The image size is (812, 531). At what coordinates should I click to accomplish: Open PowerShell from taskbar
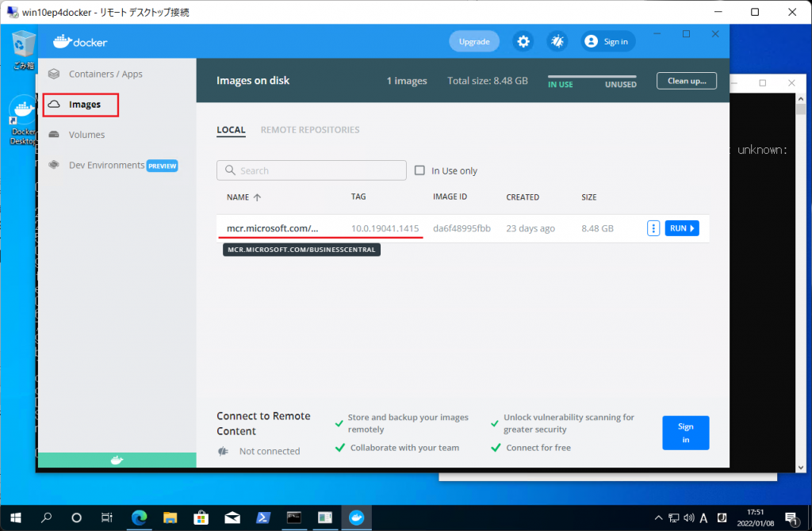(263, 518)
